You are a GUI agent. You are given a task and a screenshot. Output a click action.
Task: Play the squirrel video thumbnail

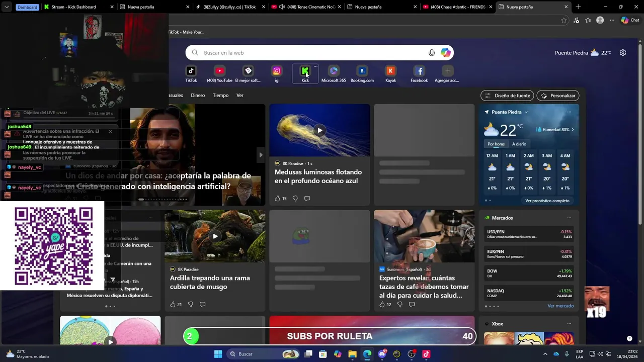point(215,236)
